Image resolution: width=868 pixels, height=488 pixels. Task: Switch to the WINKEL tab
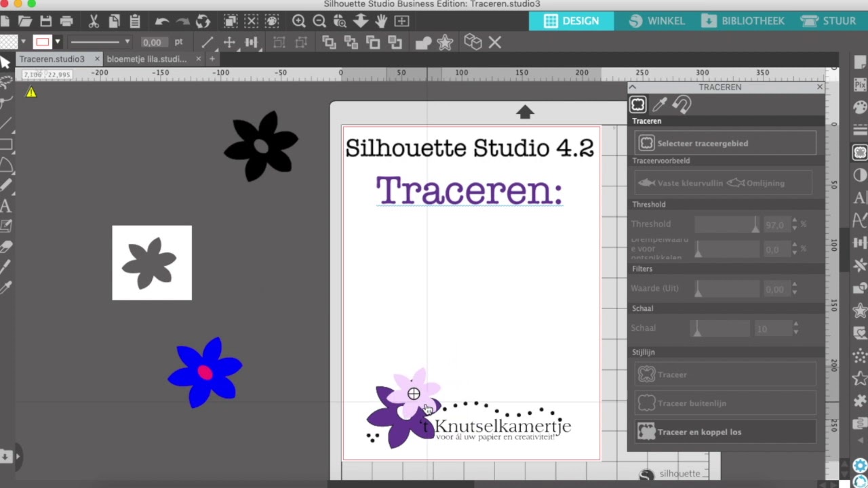tap(656, 21)
